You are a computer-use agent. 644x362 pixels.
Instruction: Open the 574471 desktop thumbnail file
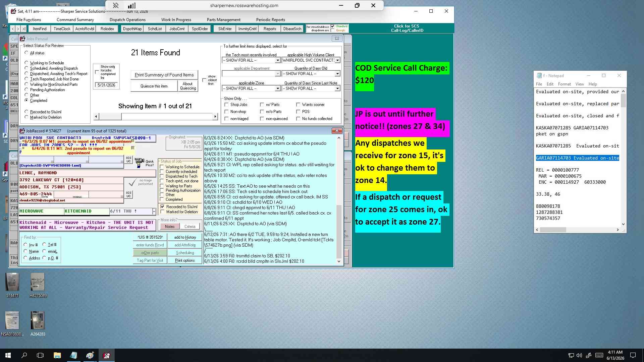12,285
